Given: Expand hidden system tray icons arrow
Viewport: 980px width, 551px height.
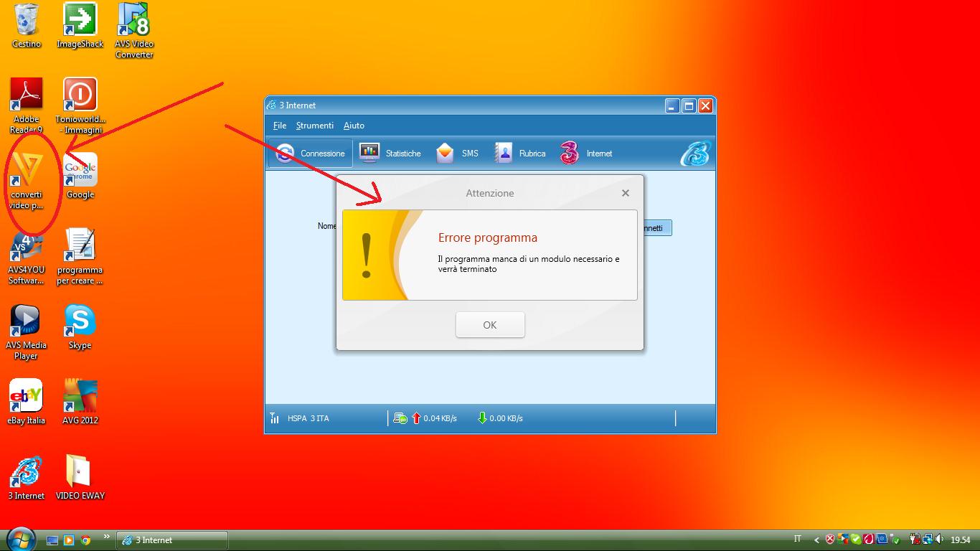Looking at the screenshot, I should click(816, 540).
